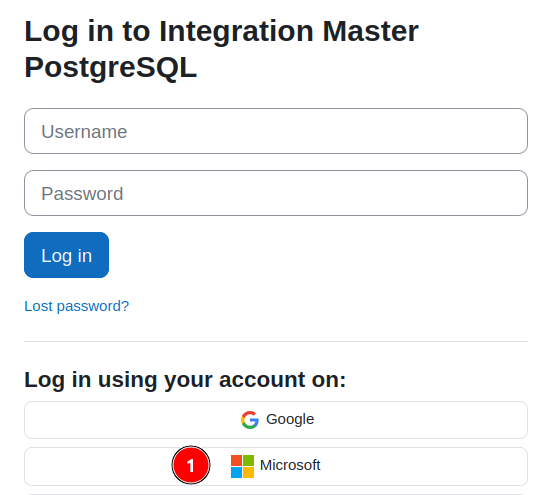
Task: Click the Log in to Integration Master heading
Action: (x=222, y=31)
